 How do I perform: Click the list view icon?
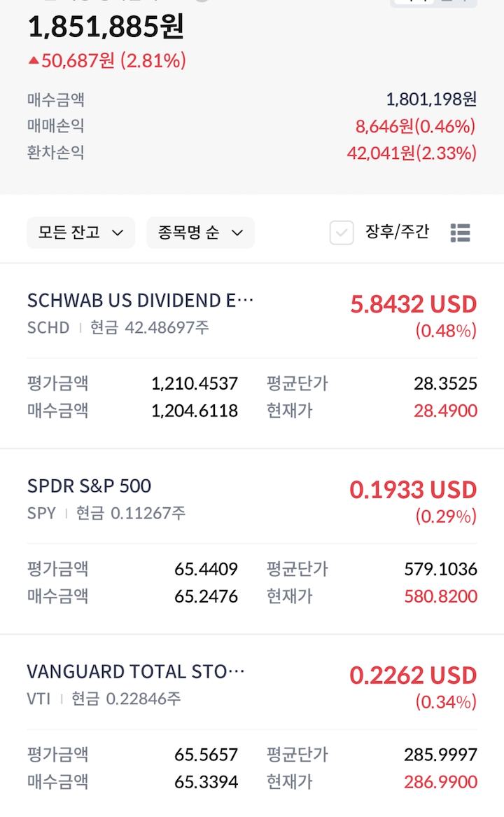click(x=460, y=233)
